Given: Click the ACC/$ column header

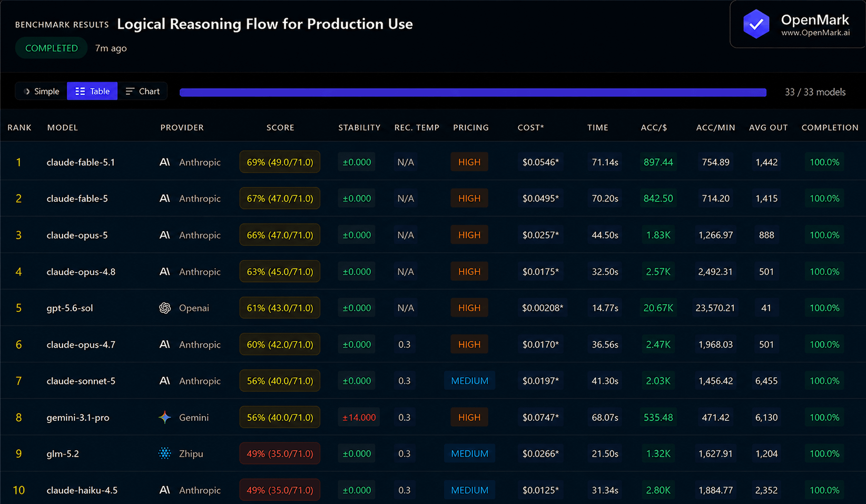Looking at the screenshot, I should click(x=654, y=127).
